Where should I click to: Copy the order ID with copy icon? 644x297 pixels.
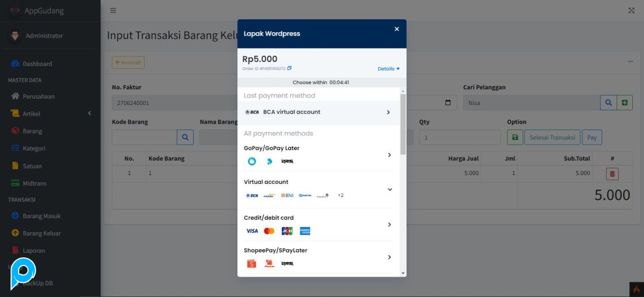[x=289, y=68]
